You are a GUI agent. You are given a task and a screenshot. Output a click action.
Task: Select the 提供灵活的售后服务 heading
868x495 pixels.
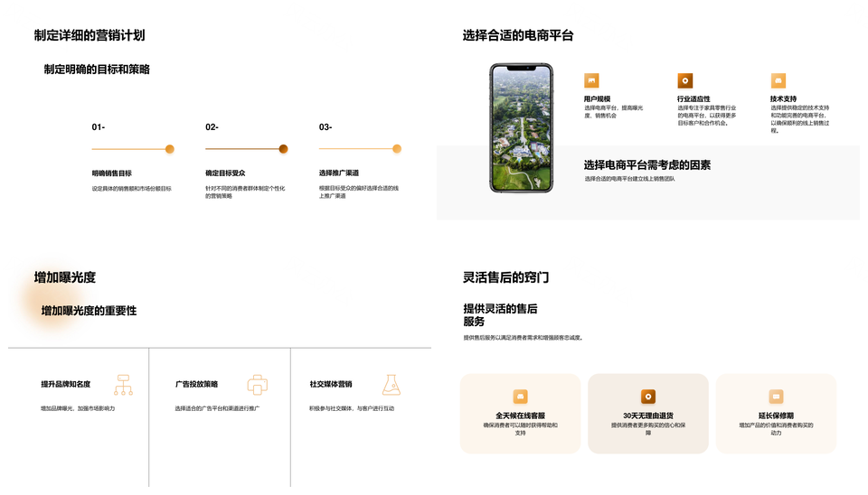coord(500,314)
